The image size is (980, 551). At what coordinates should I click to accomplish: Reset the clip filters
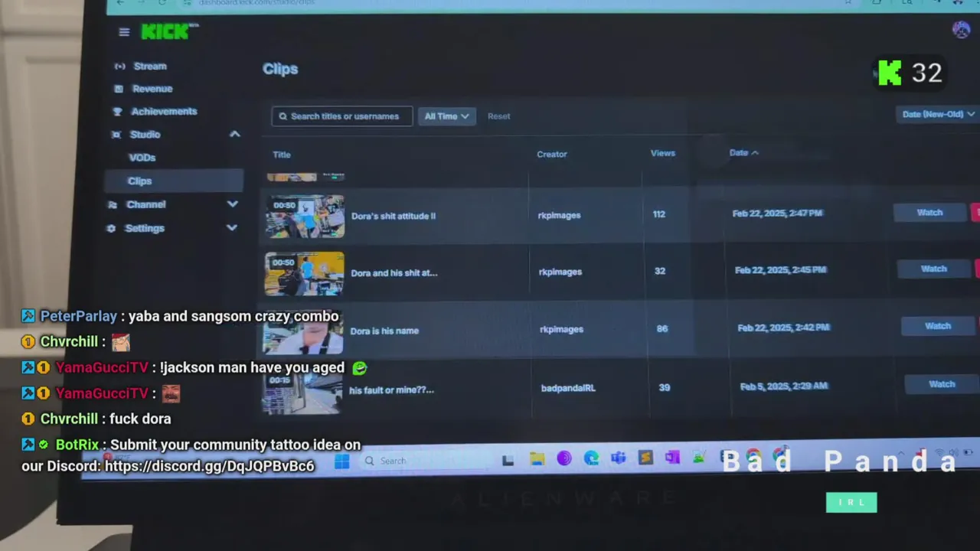point(498,116)
